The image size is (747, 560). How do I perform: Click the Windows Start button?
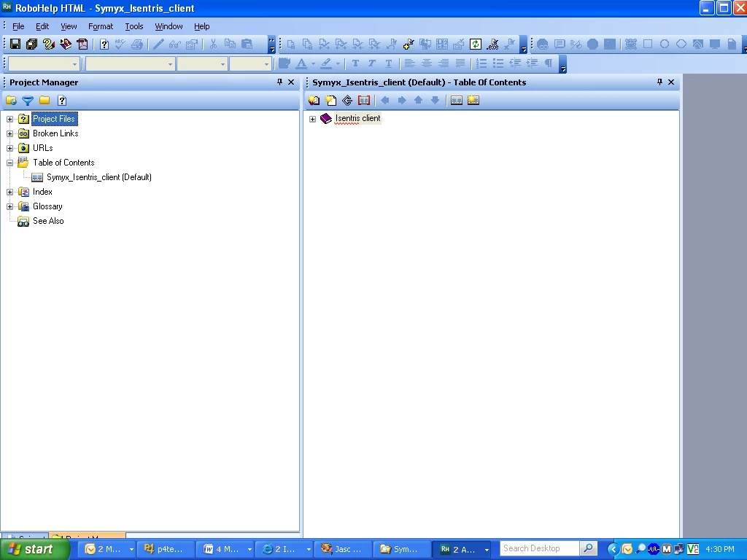34,549
